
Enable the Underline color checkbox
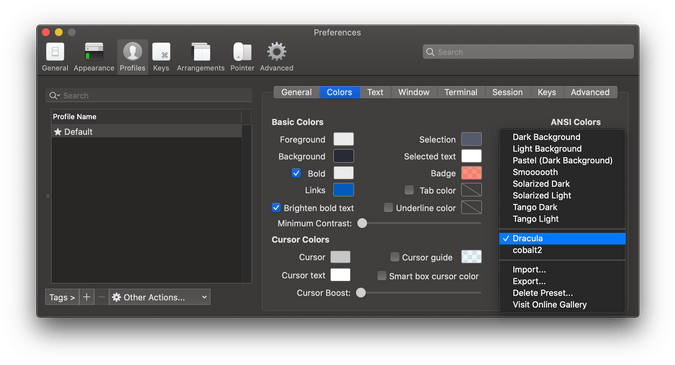[388, 207]
